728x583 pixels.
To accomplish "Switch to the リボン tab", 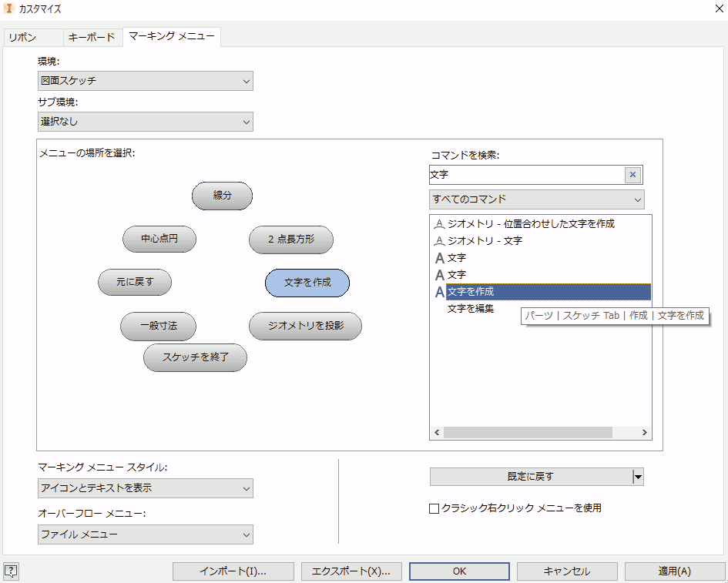I will pos(22,37).
